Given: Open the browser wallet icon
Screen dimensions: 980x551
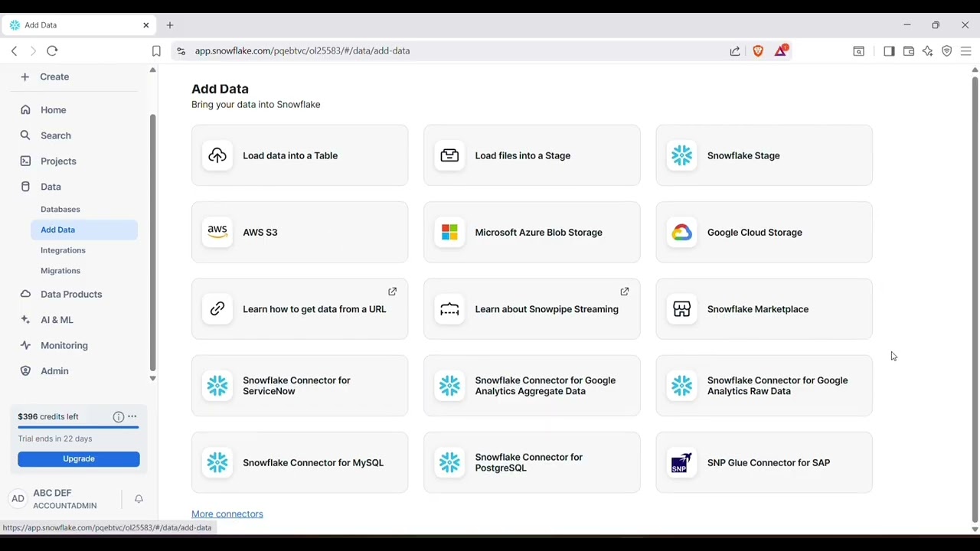Looking at the screenshot, I should (909, 51).
